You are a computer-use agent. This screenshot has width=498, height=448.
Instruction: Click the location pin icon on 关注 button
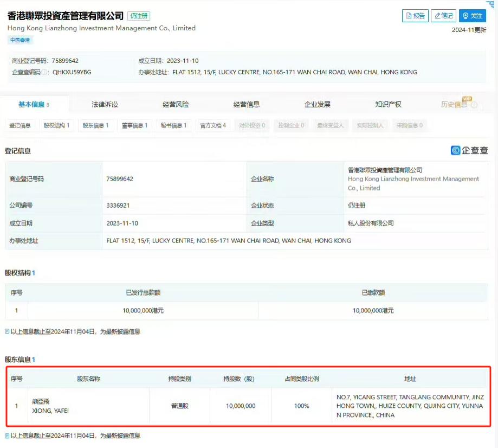coord(465,15)
